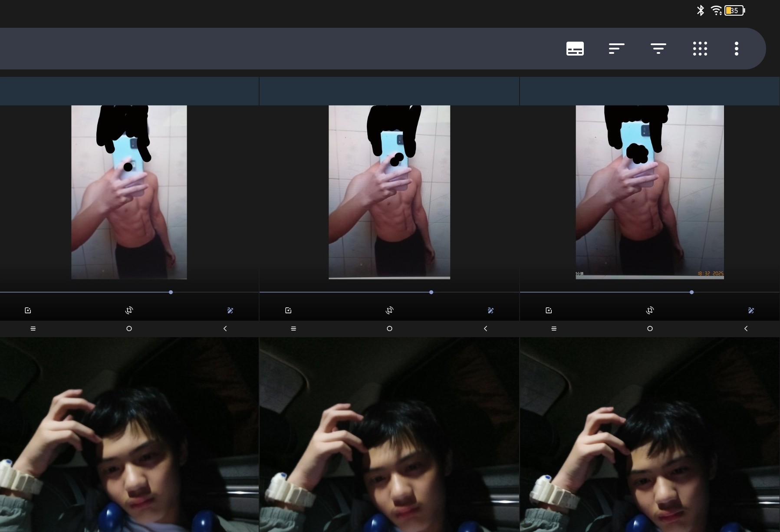Click the Bluetooth status icon
The width and height of the screenshot is (780, 532).
[700, 10]
